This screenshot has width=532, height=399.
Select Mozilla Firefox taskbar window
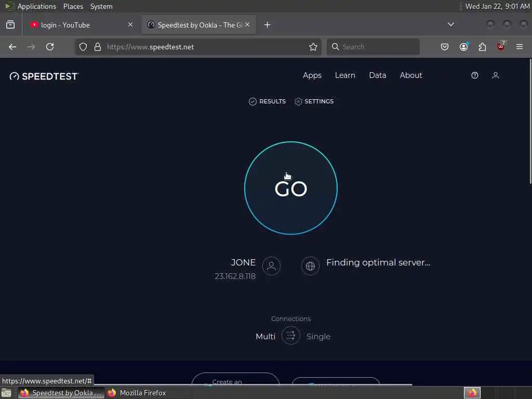[137, 393]
